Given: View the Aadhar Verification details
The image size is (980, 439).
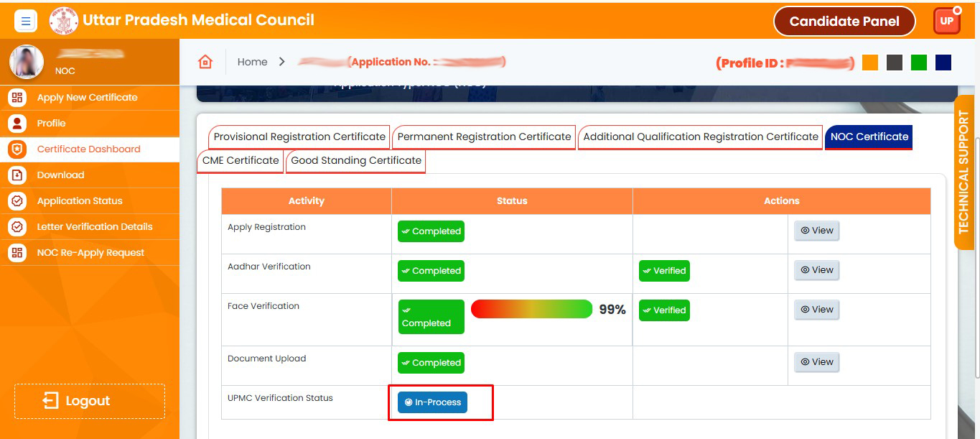Looking at the screenshot, I should tap(816, 270).
